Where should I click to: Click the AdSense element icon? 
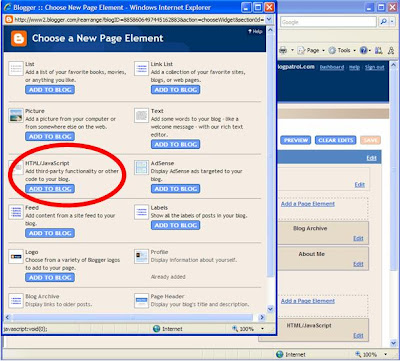click(x=141, y=168)
